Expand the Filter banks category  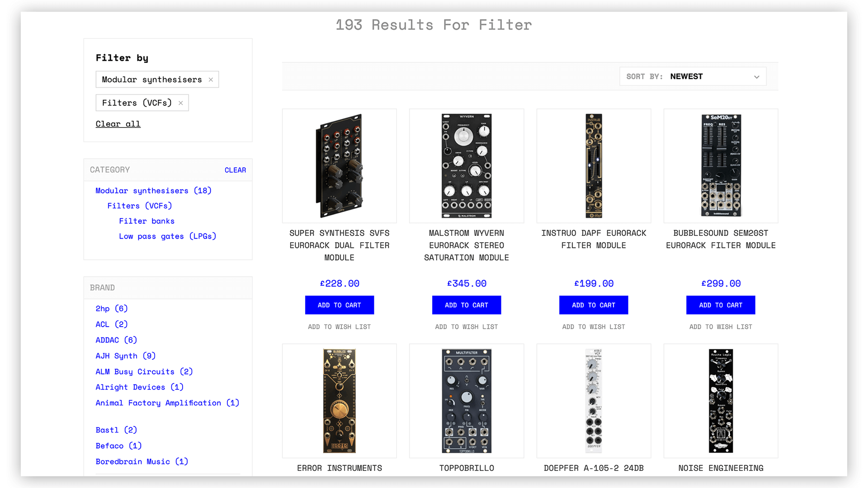point(147,221)
